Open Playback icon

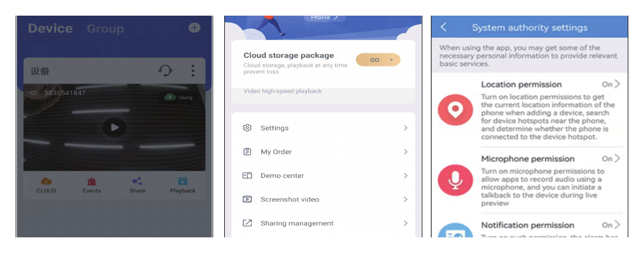pyautogui.click(x=183, y=181)
